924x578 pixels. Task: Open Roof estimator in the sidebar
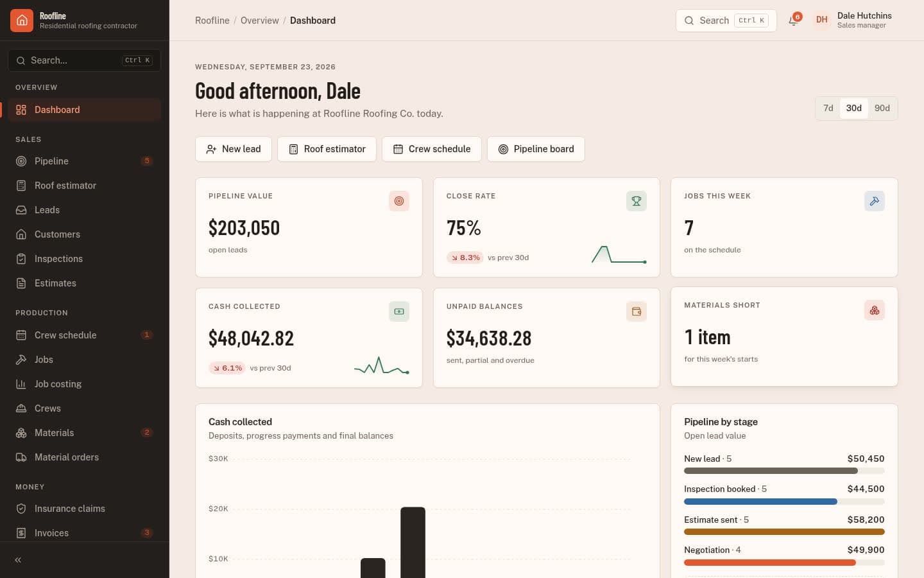(x=84, y=186)
